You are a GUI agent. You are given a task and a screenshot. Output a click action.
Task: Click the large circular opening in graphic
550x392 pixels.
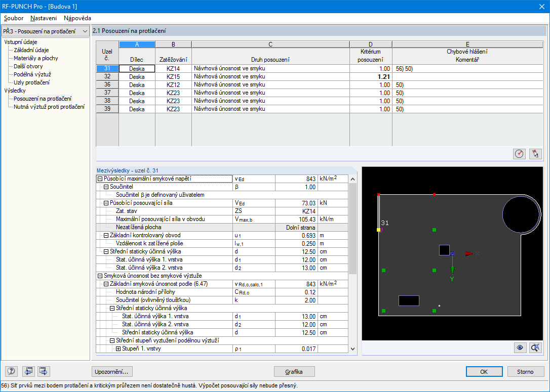[x=521, y=214]
